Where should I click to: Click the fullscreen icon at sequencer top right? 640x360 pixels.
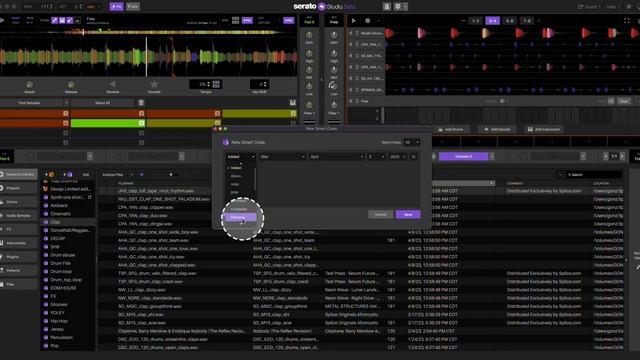click(x=627, y=20)
